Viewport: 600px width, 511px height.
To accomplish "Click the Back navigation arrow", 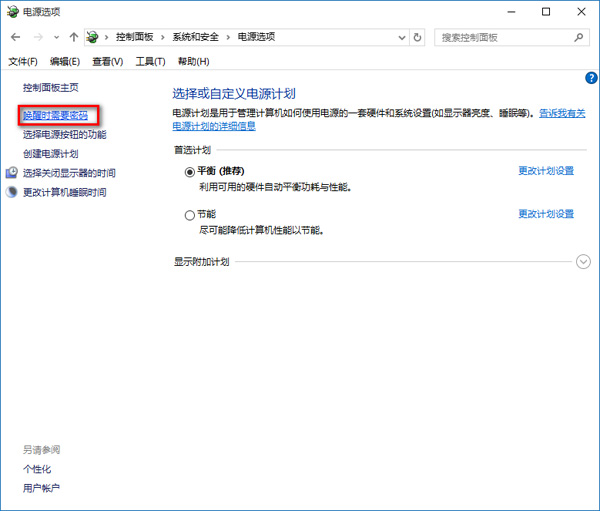I will click(x=15, y=37).
